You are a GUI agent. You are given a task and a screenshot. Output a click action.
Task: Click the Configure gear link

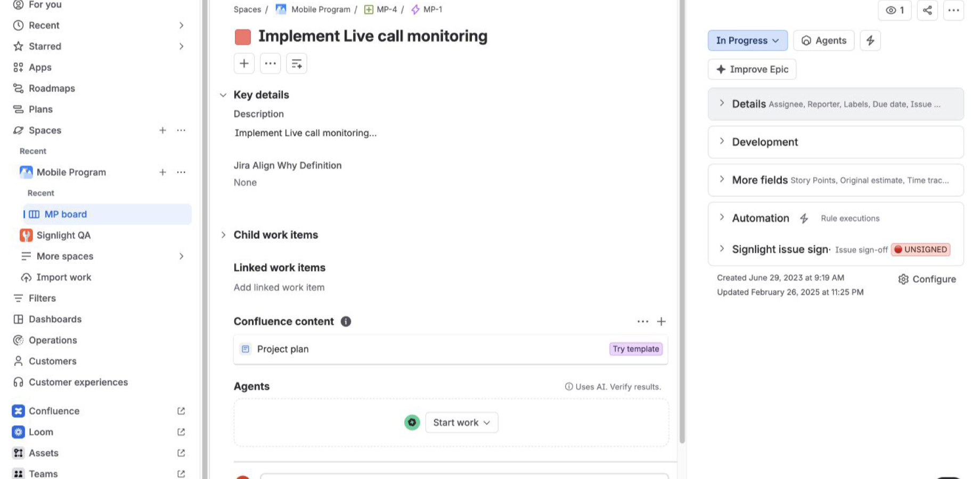pyautogui.click(x=927, y=279)
